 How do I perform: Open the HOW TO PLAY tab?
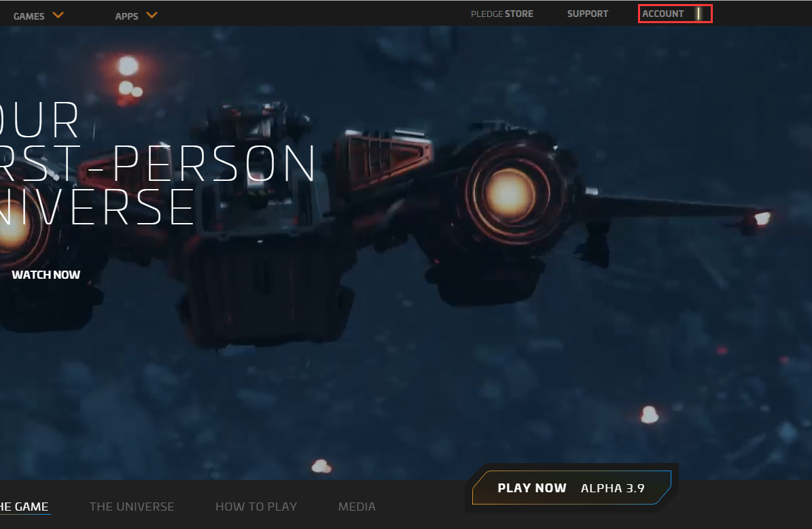256,507
